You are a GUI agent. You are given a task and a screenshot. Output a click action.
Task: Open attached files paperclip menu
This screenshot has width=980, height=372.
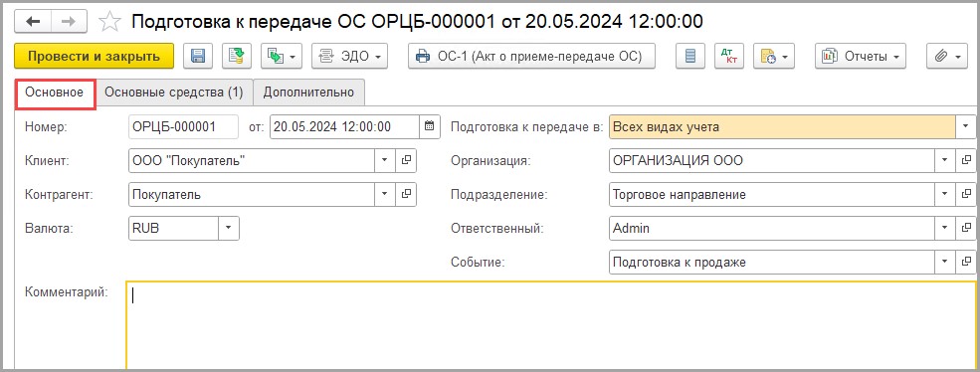947,57
